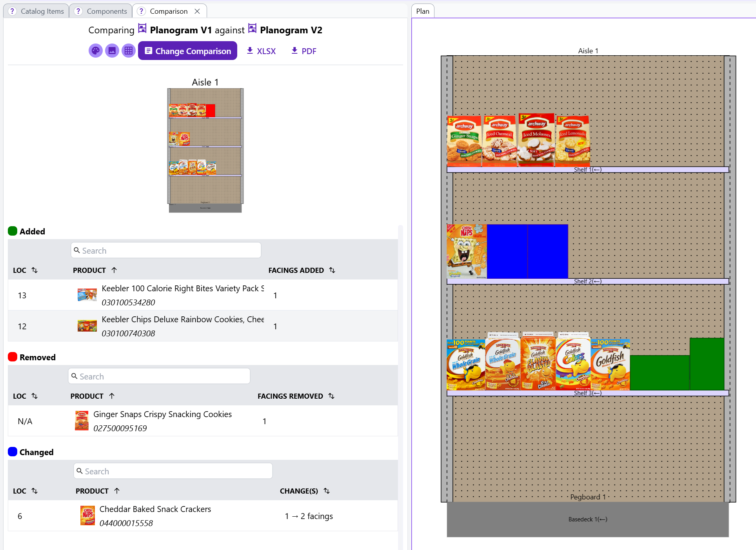Sort Added table by LOC
756x550 pixels.
click(x=35, y=270)
